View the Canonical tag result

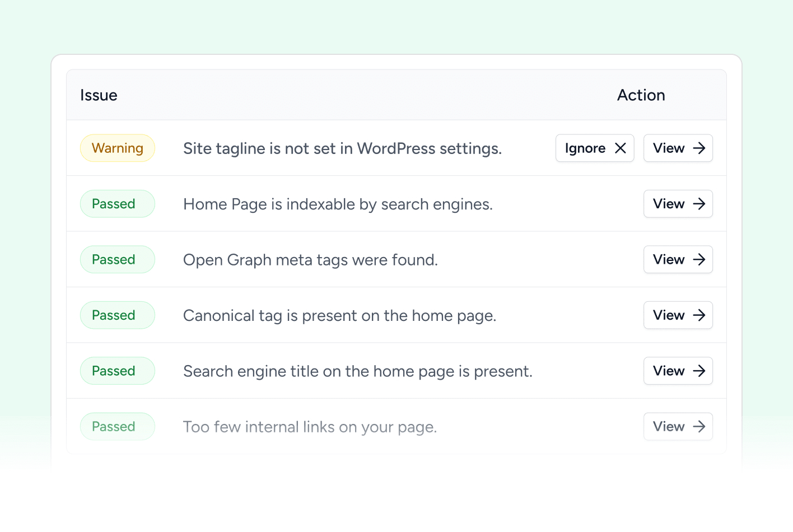pyautogui.click(x=678, y=315)
